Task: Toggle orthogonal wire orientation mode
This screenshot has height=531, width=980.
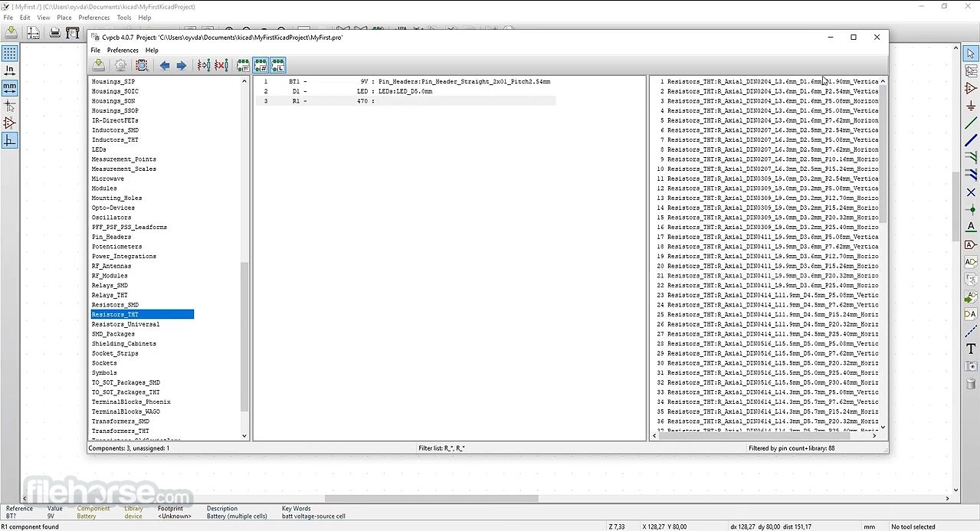Action: (x=9, y=140)
